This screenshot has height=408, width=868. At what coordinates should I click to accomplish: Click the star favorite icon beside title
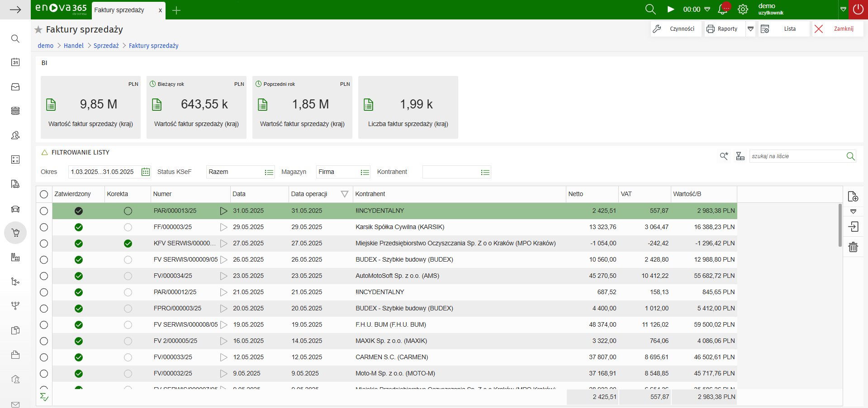[x=38, y=30]
